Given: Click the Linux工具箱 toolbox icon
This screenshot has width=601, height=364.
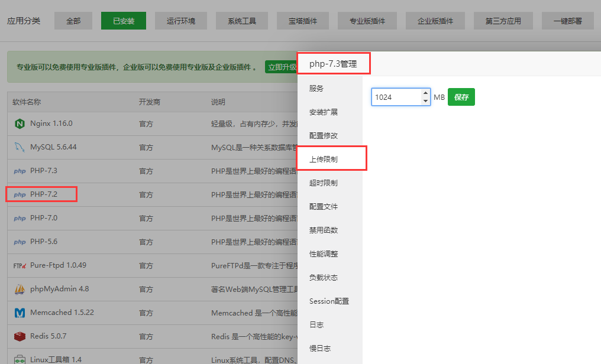Looking at the screenshot, I should 20,359.
